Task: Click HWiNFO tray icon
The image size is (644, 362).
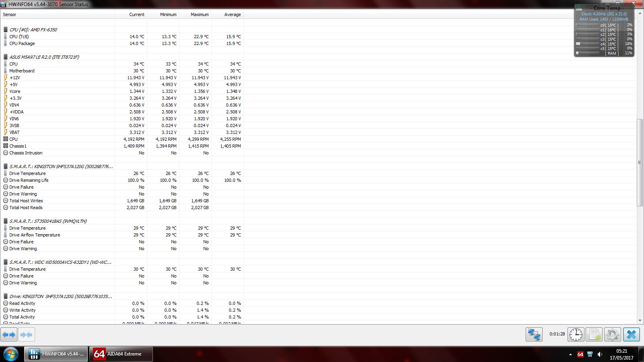Action: pos(590,354)
